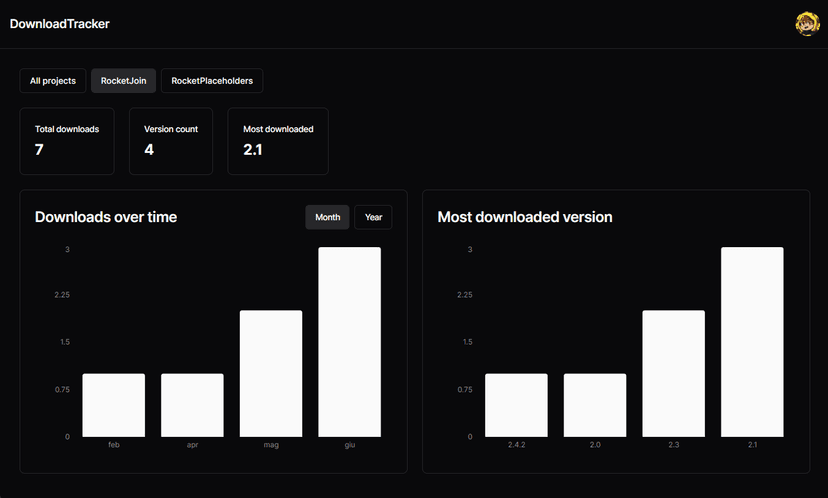This screenshot has width=828, height=498.
Task: Click the DownloadTracker logo title
Action: (x=60, y=24)
